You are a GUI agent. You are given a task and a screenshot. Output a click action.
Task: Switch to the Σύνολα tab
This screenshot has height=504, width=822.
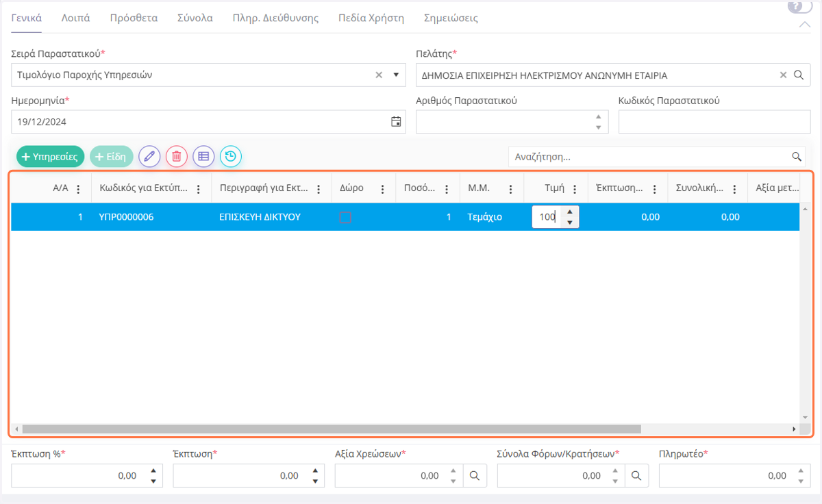[x=195, y=18]
